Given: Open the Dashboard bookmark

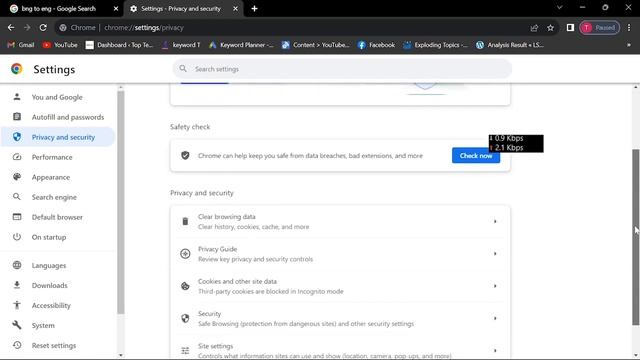Looking at the screenshot, I should (x=119, y=45).
